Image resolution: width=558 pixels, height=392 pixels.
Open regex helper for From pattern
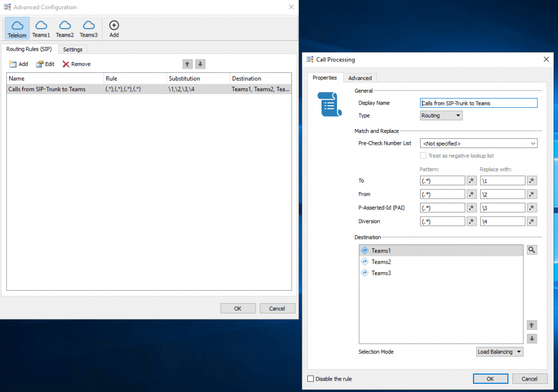(x=471, y=194)
